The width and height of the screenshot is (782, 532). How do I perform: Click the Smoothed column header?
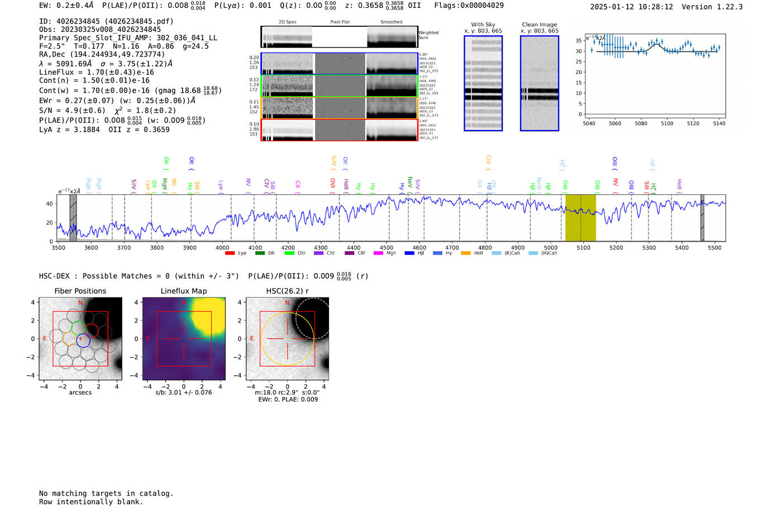392,22
